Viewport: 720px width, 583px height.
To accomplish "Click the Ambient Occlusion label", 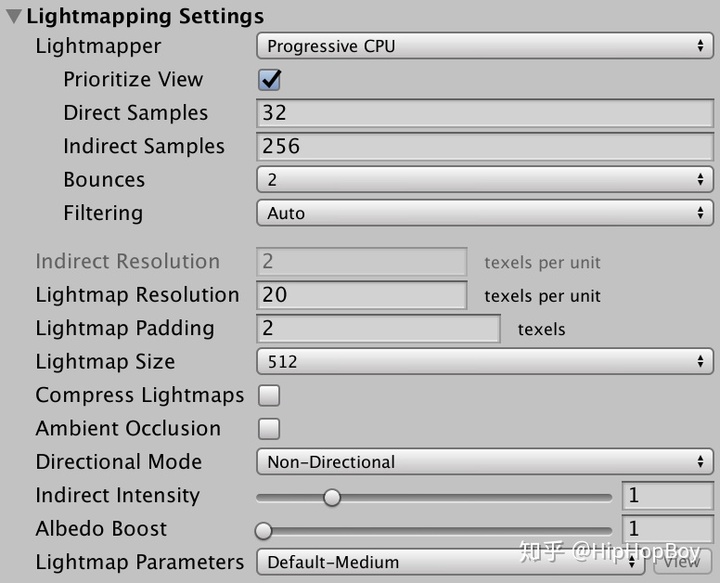I will (128, 429).
